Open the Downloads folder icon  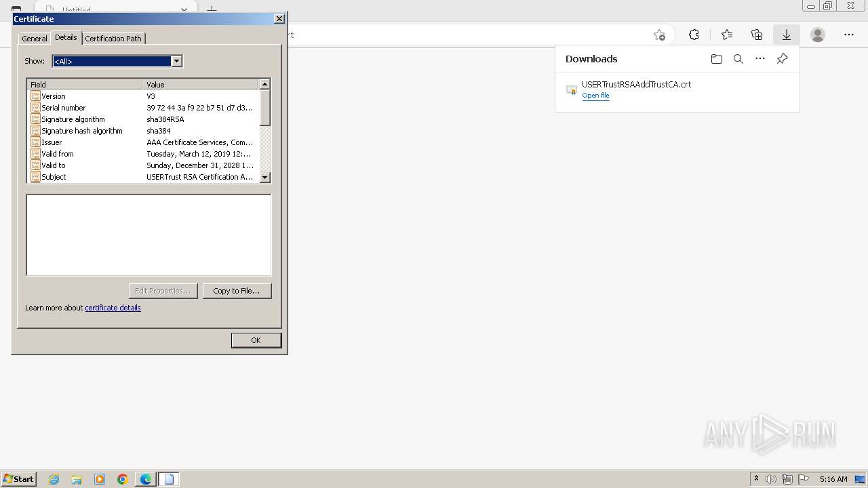[x=717, y=59]
